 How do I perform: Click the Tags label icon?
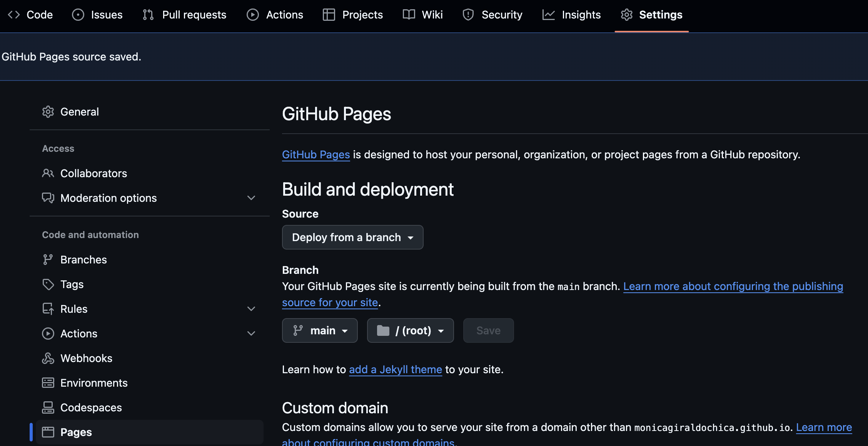click(48, 284)
